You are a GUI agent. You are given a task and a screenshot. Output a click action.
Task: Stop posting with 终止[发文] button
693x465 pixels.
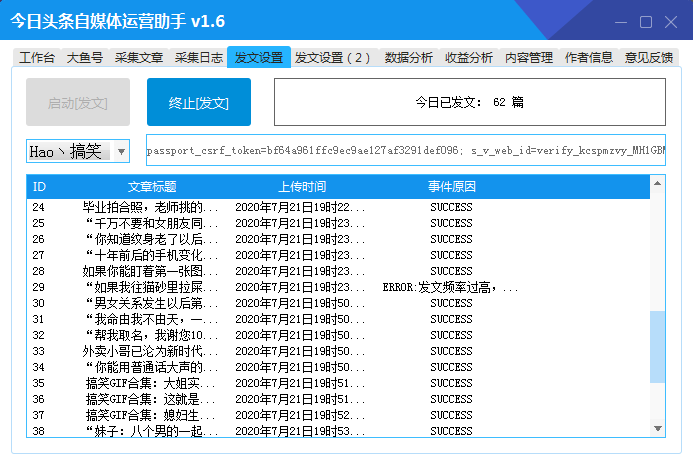(199, 102)
